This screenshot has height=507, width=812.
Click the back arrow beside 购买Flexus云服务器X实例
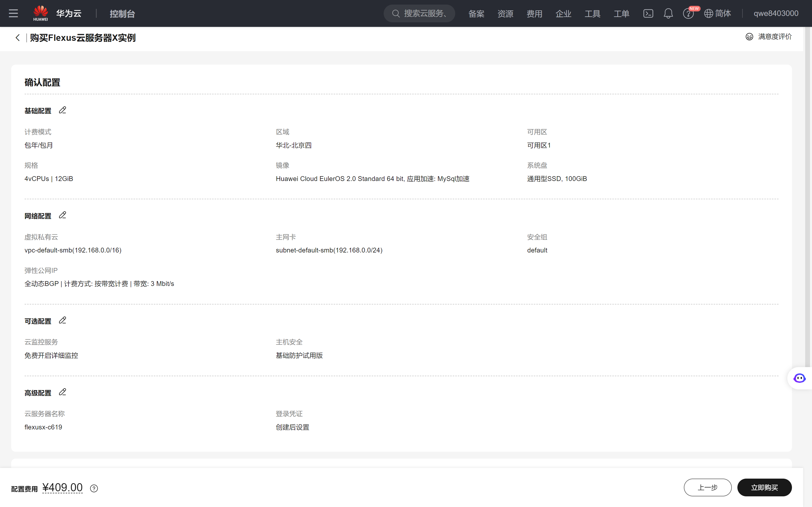(18, 38)
